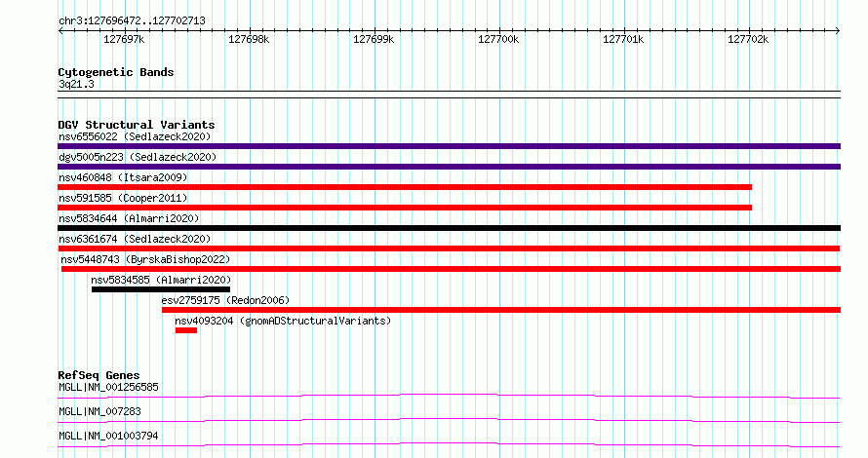
Task: Click the ruler's left arrowhead
Action: pos(60,31)
